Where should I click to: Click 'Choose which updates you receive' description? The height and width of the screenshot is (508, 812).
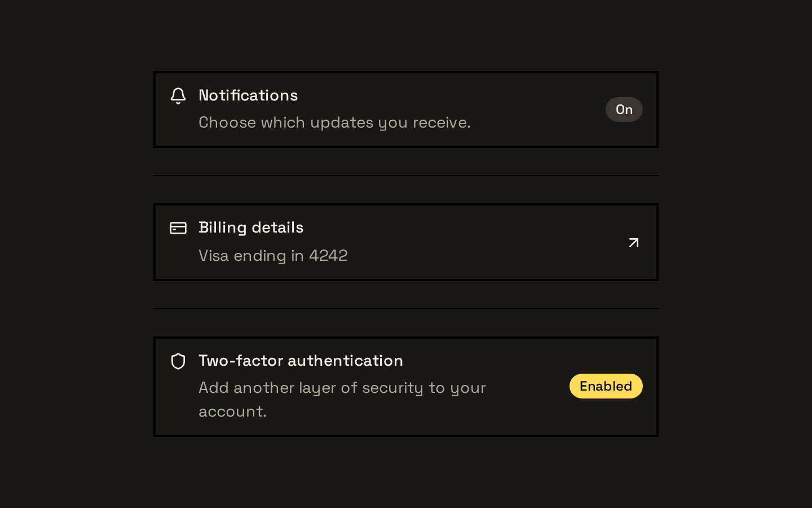coord(334,122)
